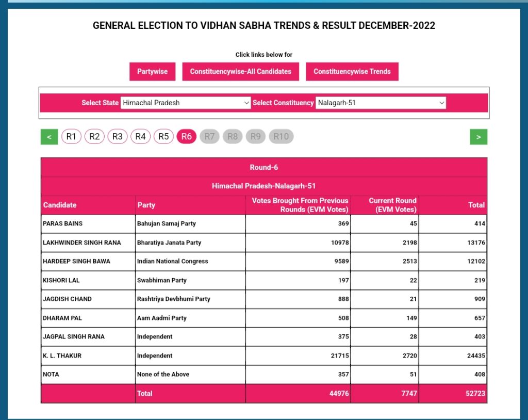Open the Partywise results link
Image resolution: width=528 pixels, height=420 pixels.
point(153,71)
